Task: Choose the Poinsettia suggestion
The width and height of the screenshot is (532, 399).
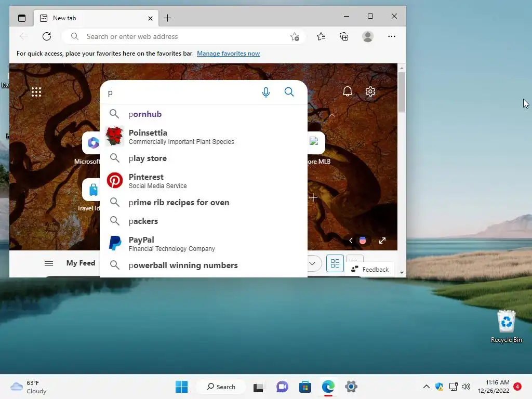Action: click(x=204, y=137)
